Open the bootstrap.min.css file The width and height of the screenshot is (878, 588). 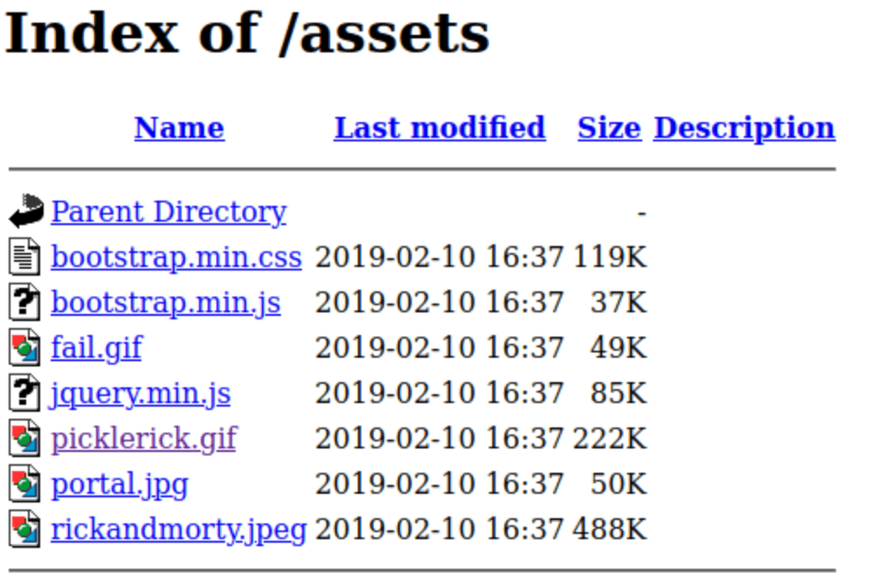point(176,256)
